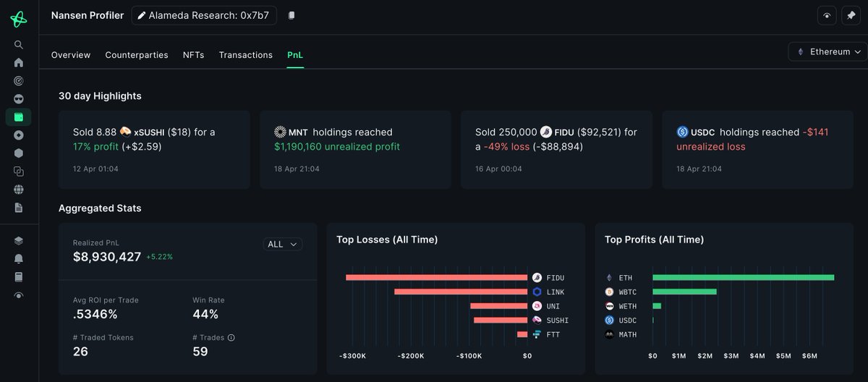Open the search icon in the sidebar
Image resolution: width=868 pixels, height=382 pixels.
coord(19,45)
